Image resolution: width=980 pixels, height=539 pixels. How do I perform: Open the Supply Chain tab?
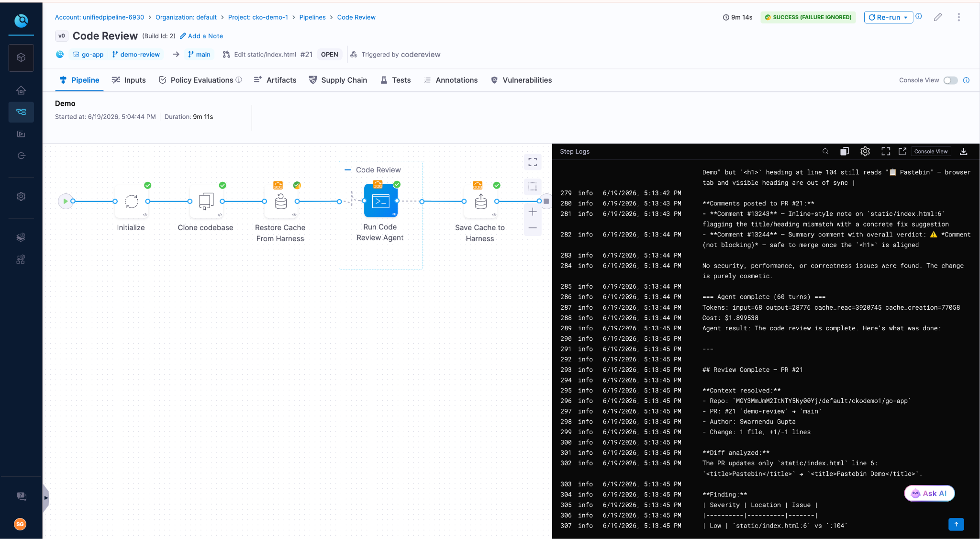point(338,80)
